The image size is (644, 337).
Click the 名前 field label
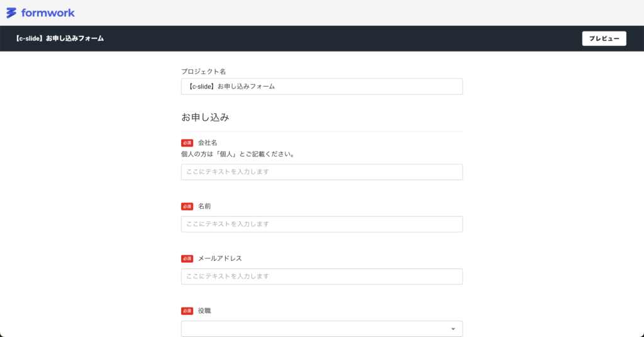(204, 206)
